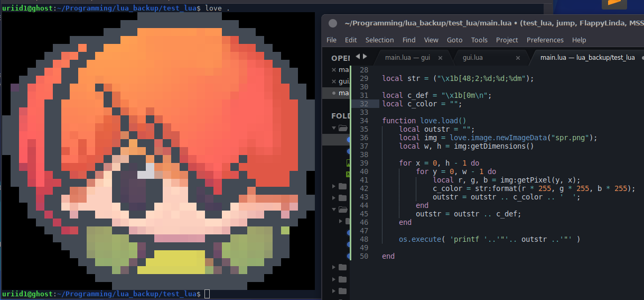
Task: Click 'function love.load()' definition
Action: pos(424,121)
